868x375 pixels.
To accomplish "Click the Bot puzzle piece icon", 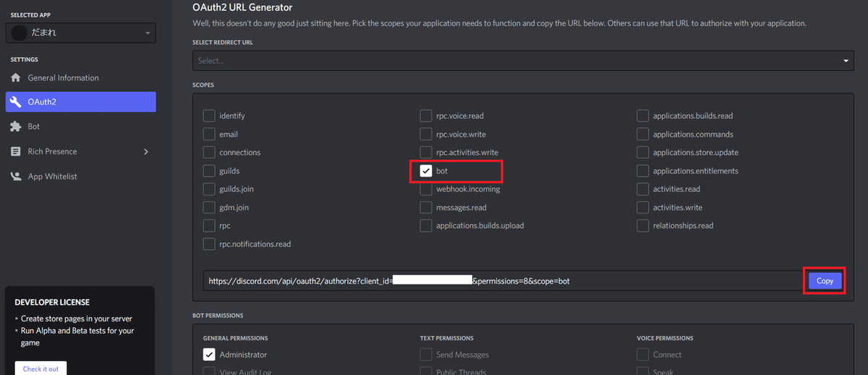I will [x=16, y=127].
